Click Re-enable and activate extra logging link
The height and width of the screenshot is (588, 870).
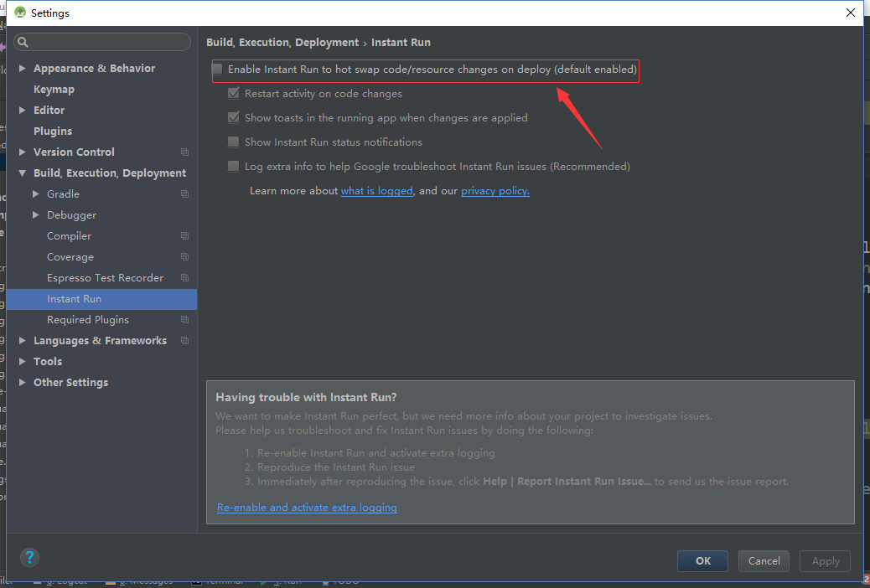point(307,507)
